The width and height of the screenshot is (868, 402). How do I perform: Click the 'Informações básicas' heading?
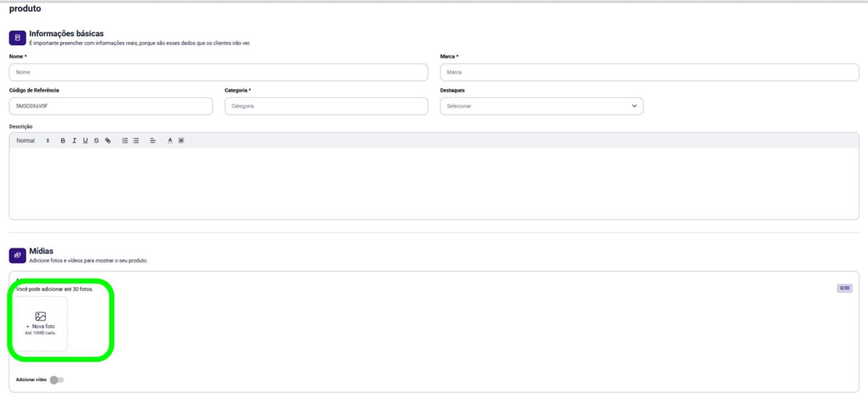point(66,34)
